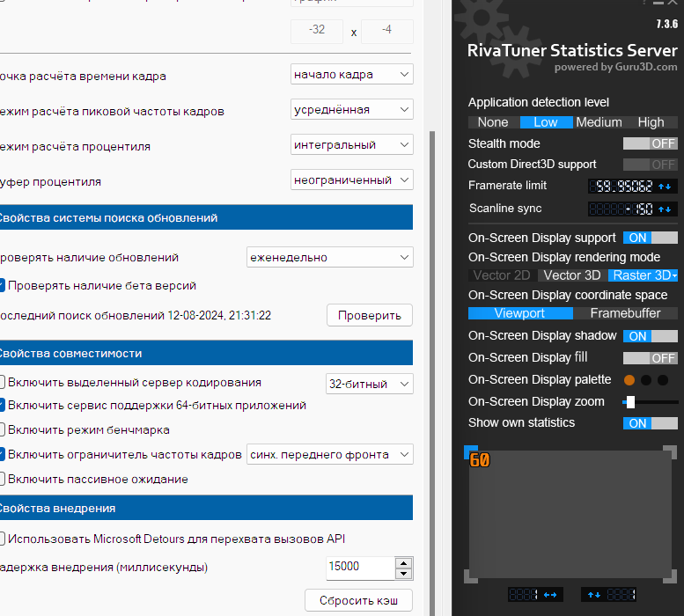Click the second OSD palette color swatch
Image resolution: width=684 pixels, height=616 pixels.
(646, 380)
